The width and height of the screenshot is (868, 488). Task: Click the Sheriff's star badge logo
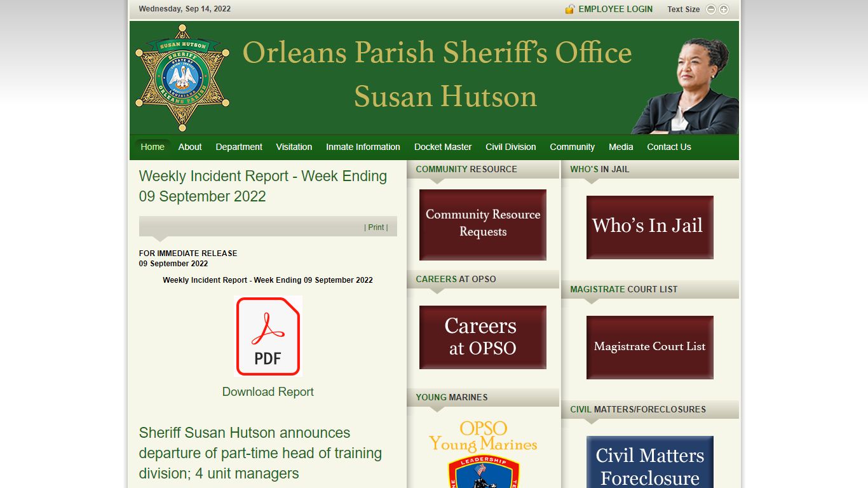click(182, 78)
